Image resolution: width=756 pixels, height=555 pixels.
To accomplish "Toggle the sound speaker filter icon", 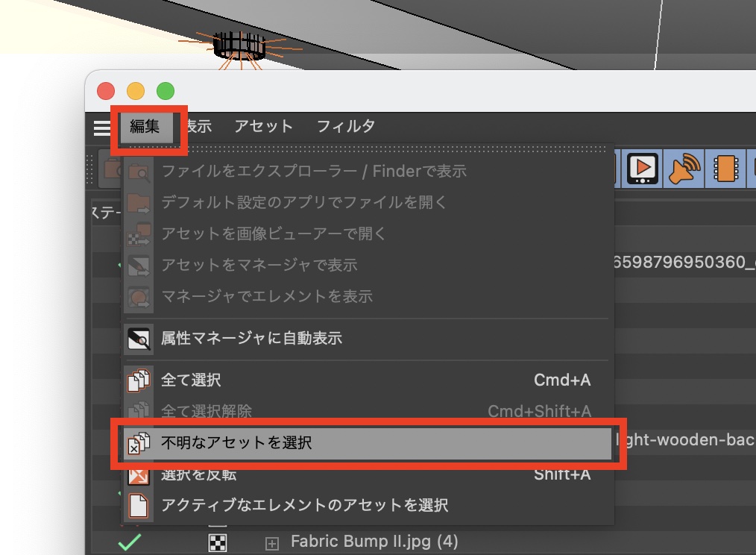I will pos(684,168).
